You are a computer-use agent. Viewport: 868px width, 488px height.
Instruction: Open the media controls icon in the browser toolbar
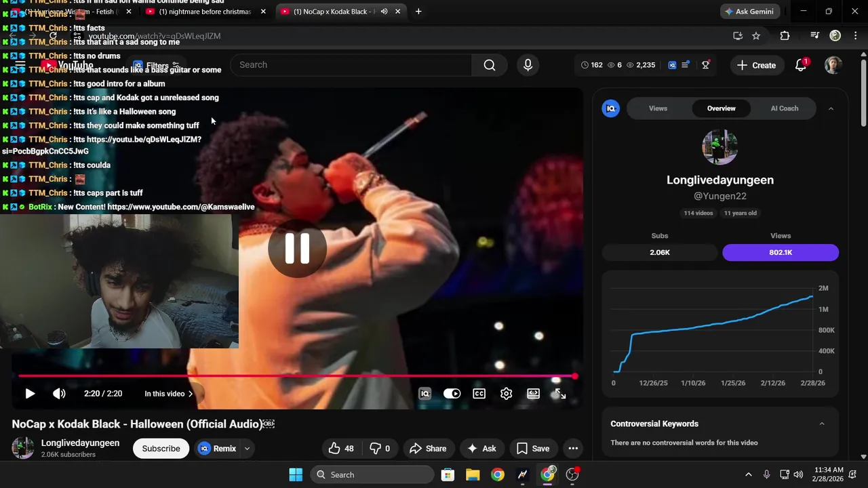click(x=815, y=36)
